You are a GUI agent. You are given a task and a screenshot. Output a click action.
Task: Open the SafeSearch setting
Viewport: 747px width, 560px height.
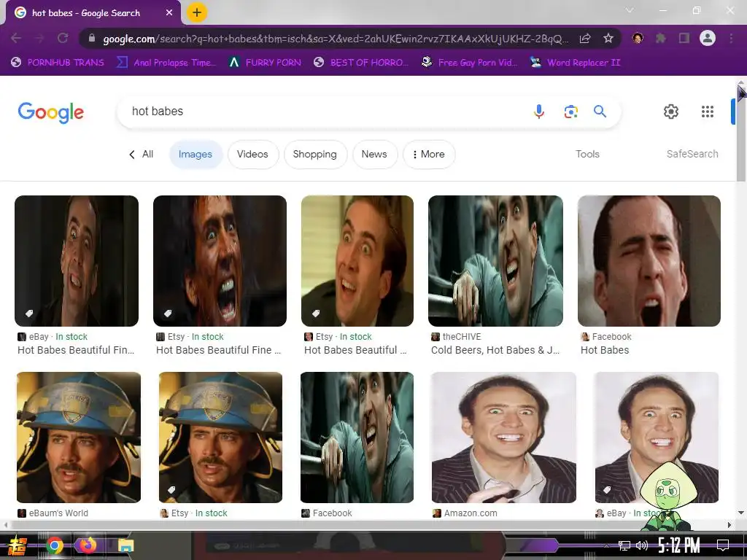click(692, 154)
